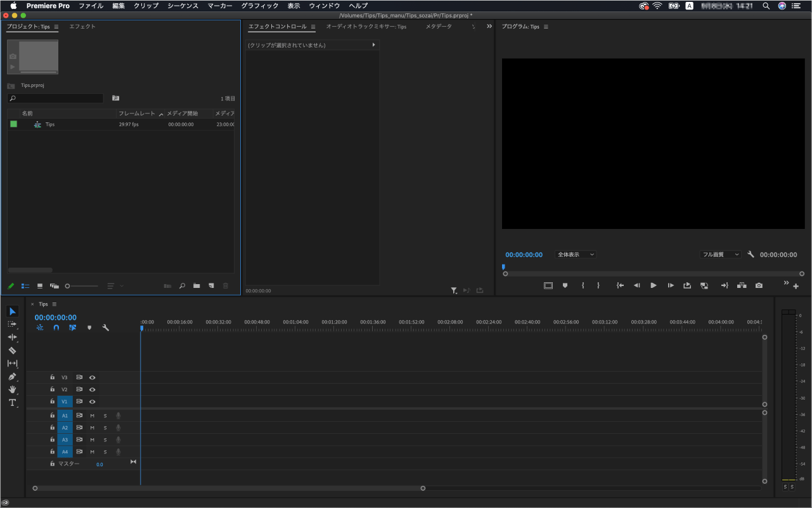Open the シーケンス menu
The width and height of the screenshot is (812, 508).
[x=183, y=6]
